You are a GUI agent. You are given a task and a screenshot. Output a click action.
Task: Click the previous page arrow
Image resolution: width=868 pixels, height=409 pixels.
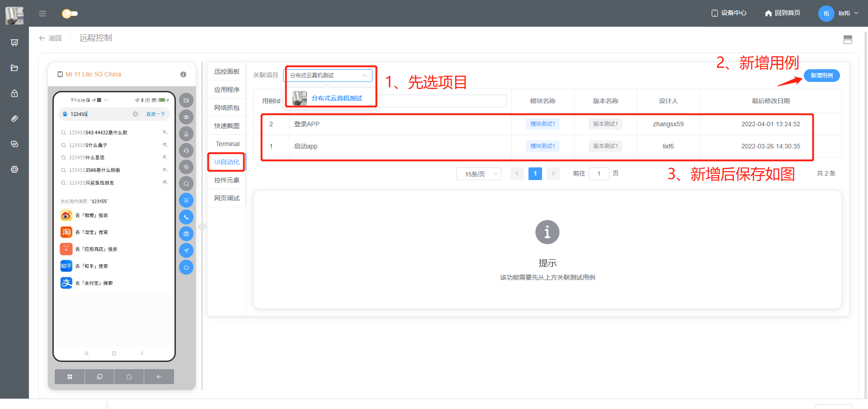pyautogui.click(x=517, y=174)
